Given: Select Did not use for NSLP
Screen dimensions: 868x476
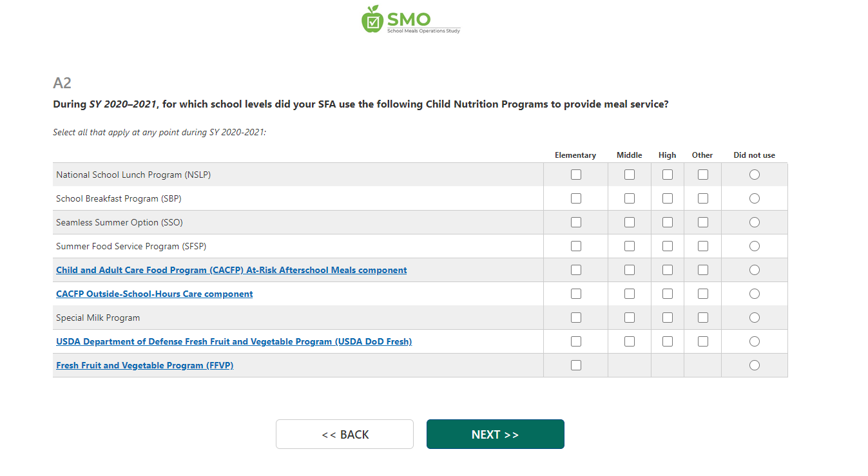Looking at the screenshot, I should (x=755, y=175).
